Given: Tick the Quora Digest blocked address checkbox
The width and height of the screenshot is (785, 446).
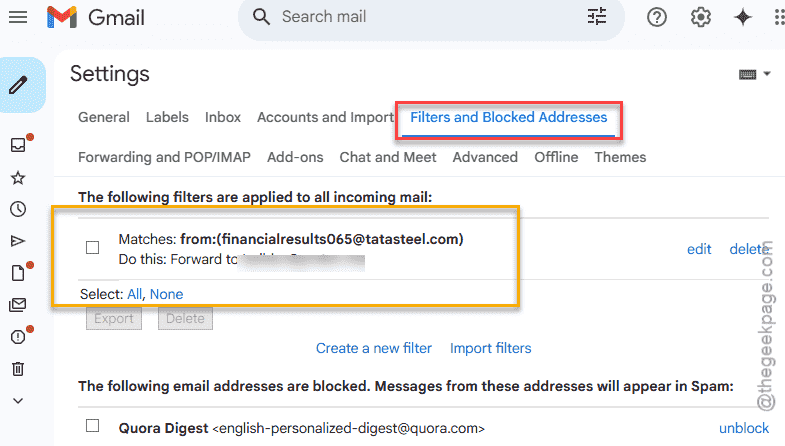Looking at the screenshot, I should coord(93,425).
